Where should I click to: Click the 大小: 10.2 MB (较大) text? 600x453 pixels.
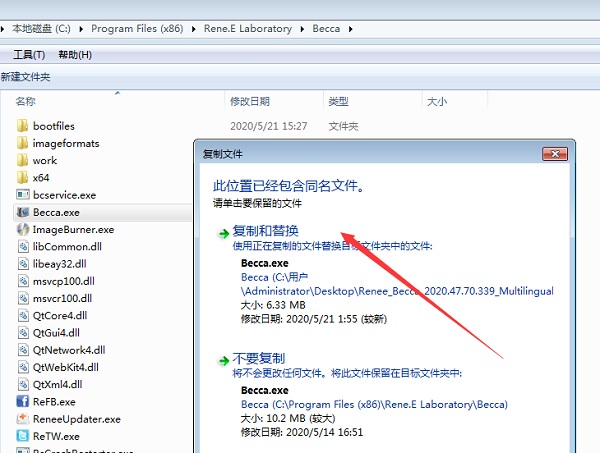(288, 418)
